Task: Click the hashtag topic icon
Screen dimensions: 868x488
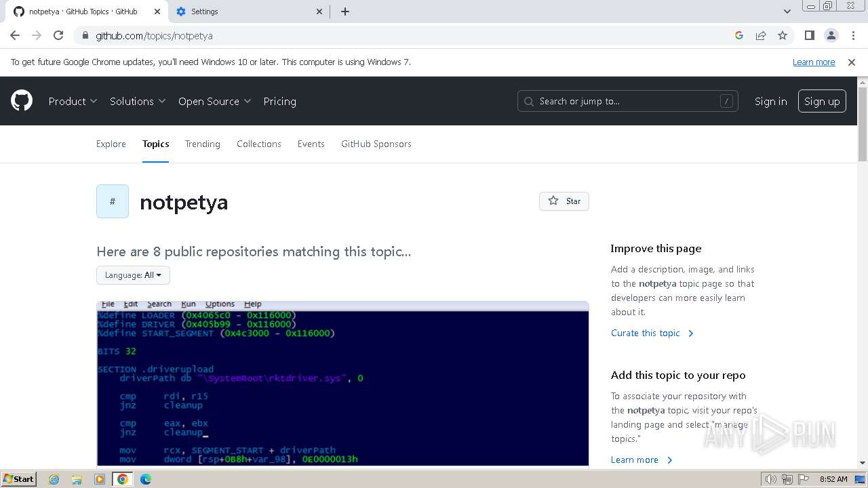Action: 113,201
